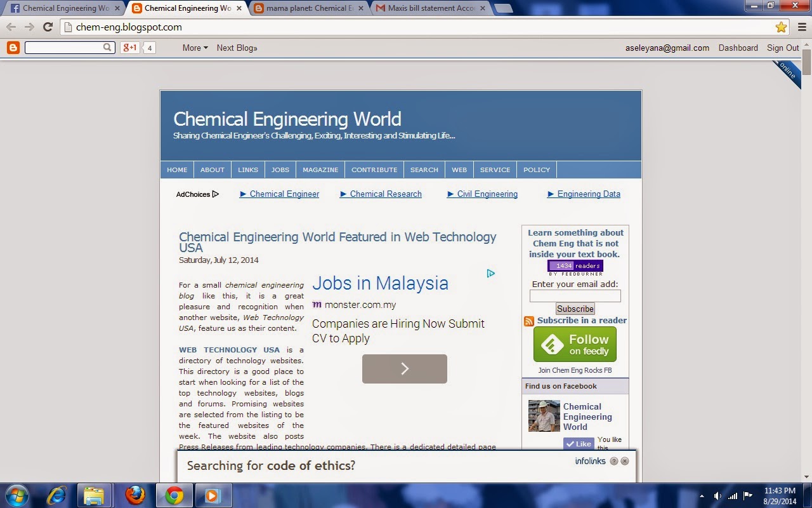This screenshot has height=508, width=812.
Task: Click the infolinks help question icon
Action: click(x=613, y=462)
